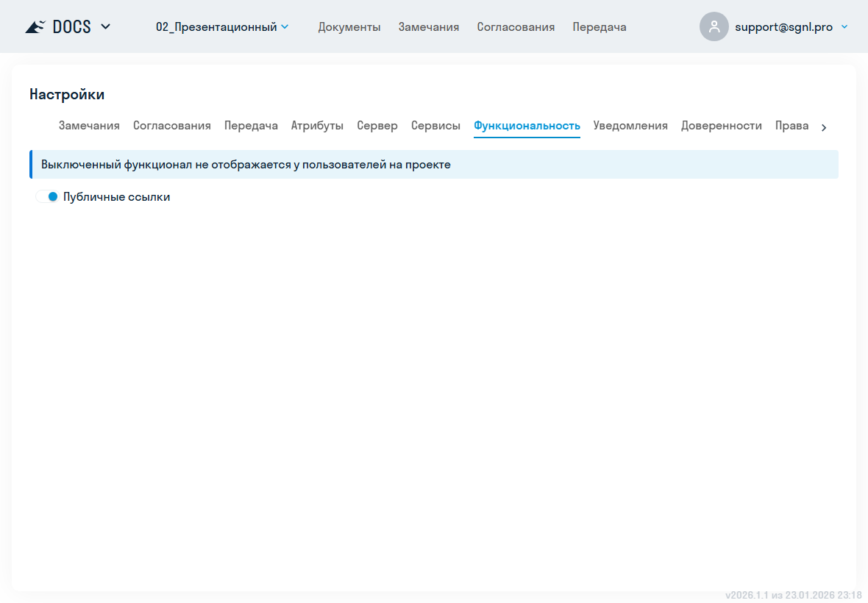Open the Уведомления settings tab
This screenshot has height=603, width=868.
(x=630, y=126)
